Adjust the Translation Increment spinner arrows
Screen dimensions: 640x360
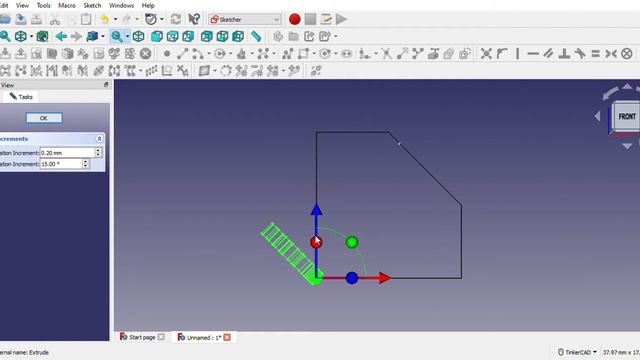pyautogui.click(x=98, y=153)
